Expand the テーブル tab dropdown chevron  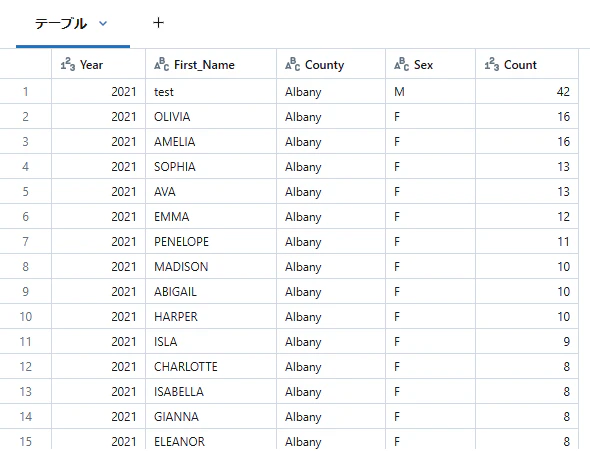click(x=103, y=24)
